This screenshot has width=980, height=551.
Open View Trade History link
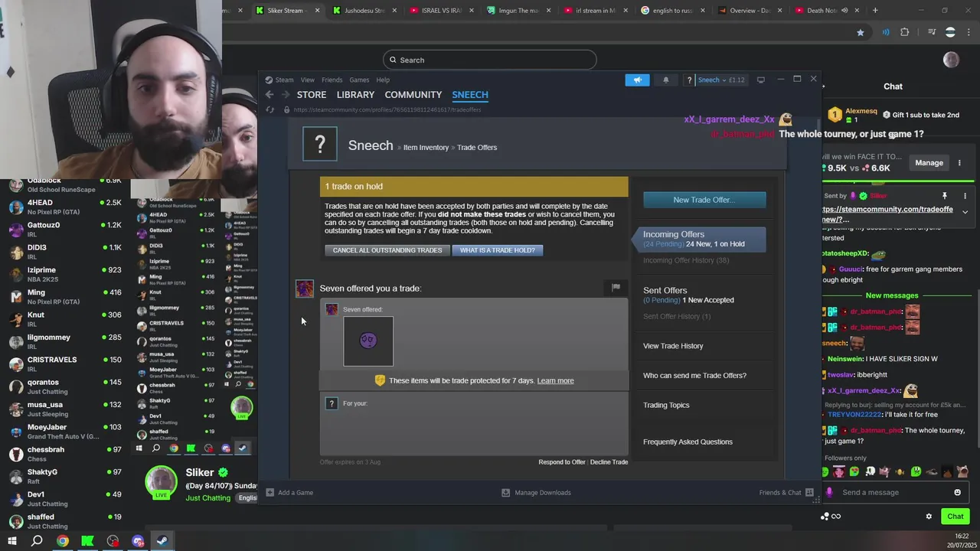pos(673,346)
